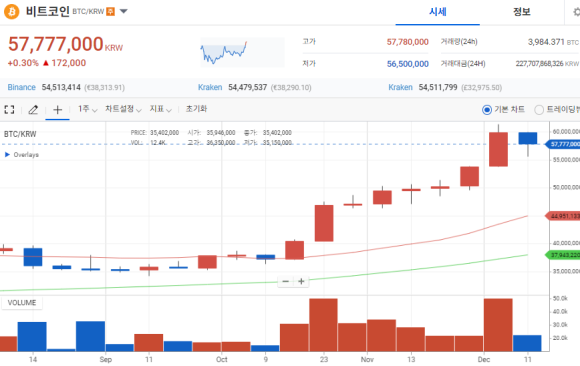Open the coin selector dropdown arrow
This screenshot has width=580, height=366.
124,11
